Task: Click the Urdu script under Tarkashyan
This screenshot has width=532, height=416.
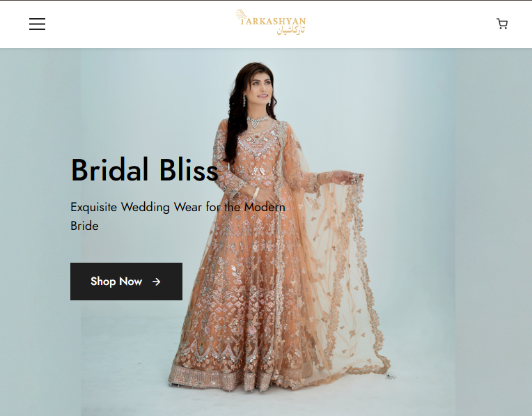Action: coord(291,30)
